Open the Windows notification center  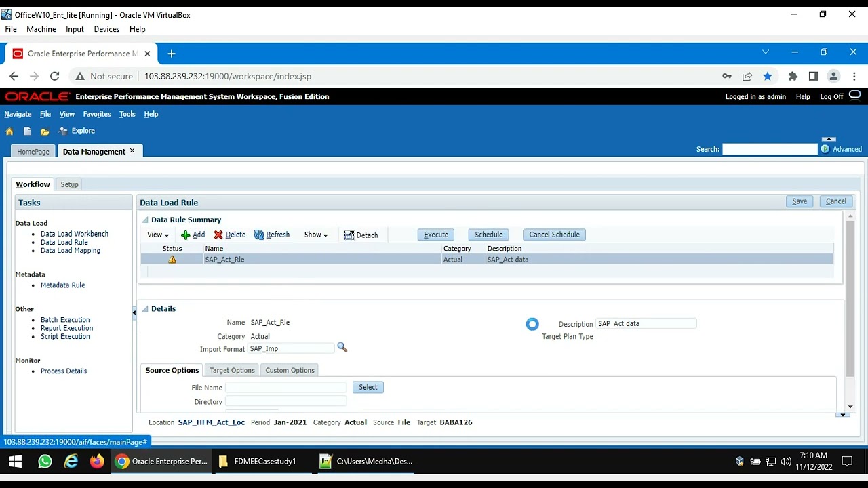pyautogui.click(x=847, y=462)
